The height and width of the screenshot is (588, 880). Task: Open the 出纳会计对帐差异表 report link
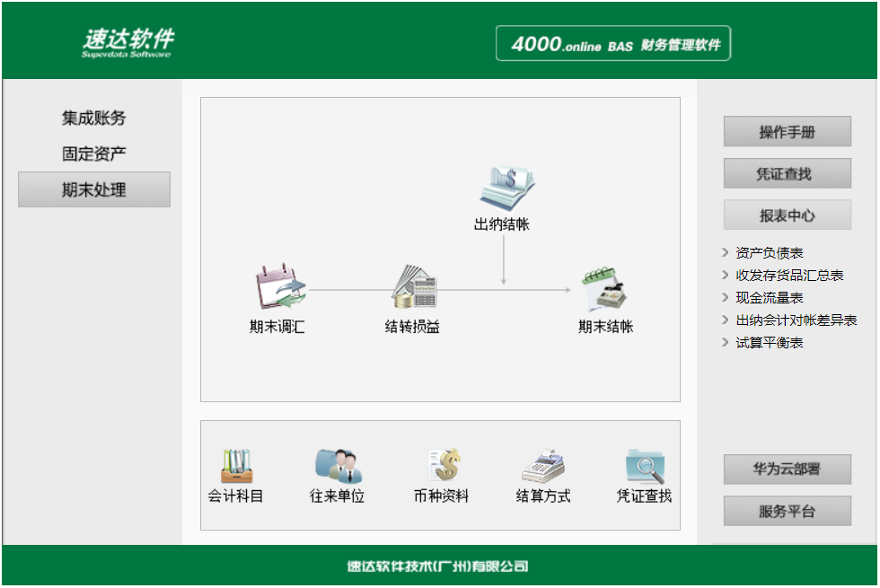pos(796,320)
